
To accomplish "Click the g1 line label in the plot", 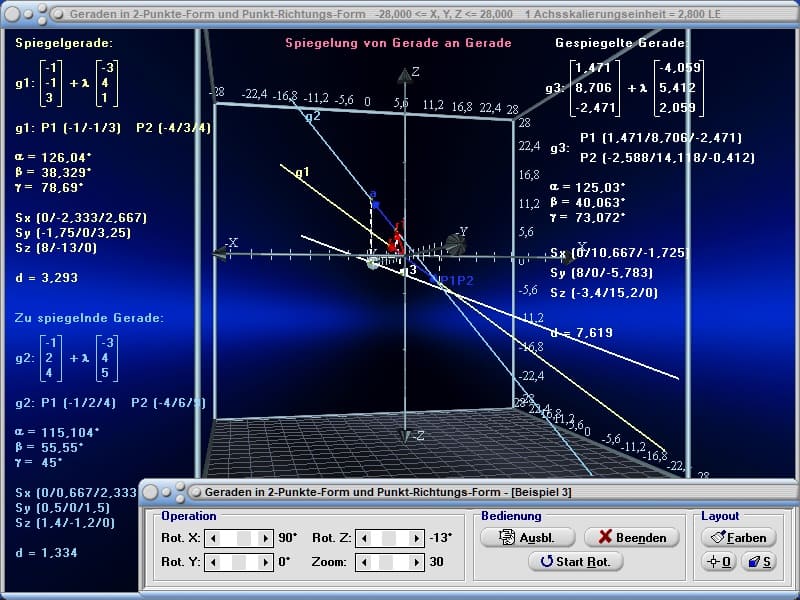I will pyautogui.click(x=302, y=172).
